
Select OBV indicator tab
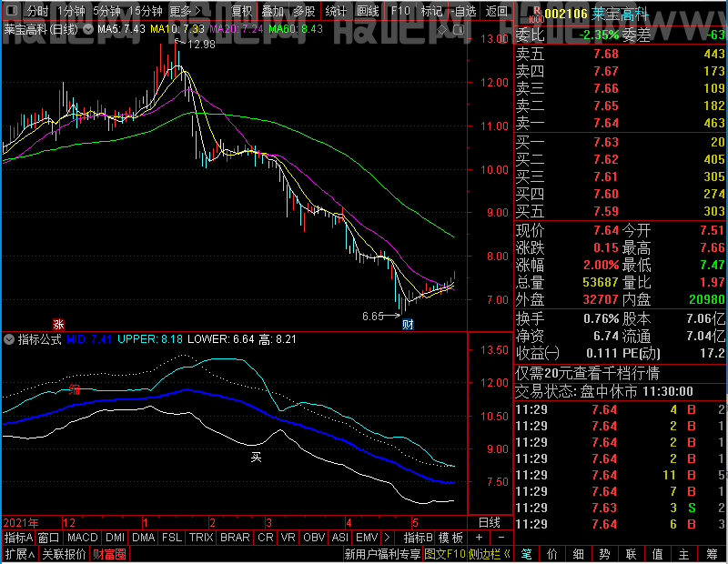pyautogui.click(x=314, y=538)
